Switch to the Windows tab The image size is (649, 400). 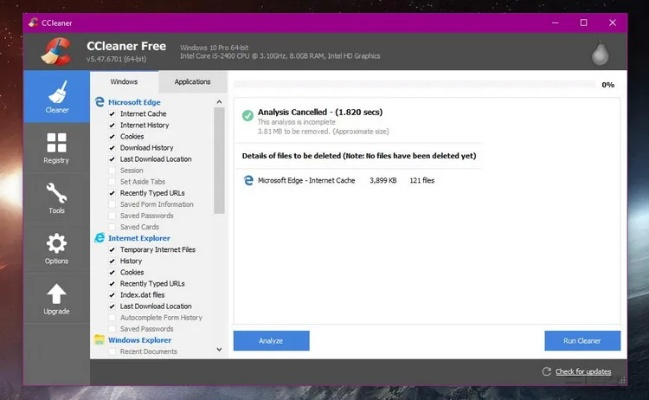click(124, 82)
